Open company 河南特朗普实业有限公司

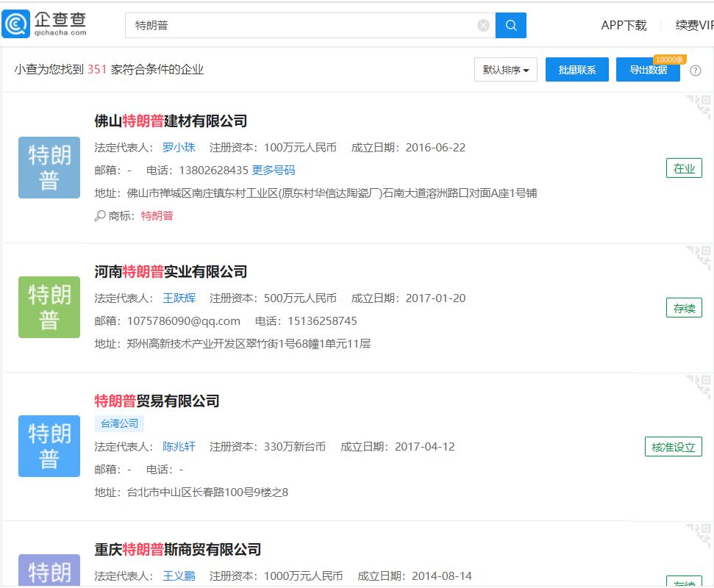coord(171,272)
